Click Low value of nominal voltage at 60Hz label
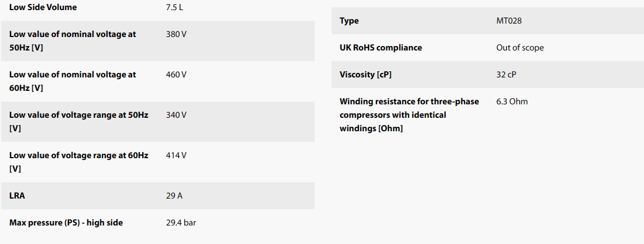This screenshot has width=644, height=244. [x=73, y=81]
